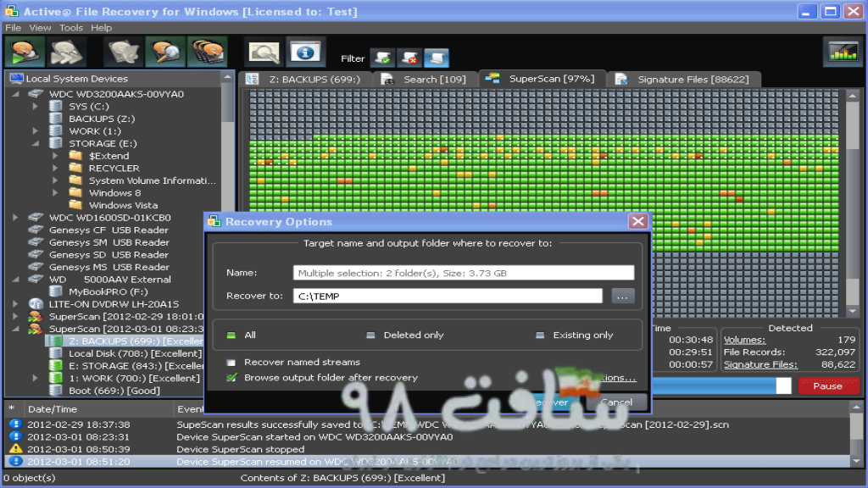Collapse the WDC WD3200AAKS-00VYA0 device node
The height and width of the screenshot is (488, 868).
(x=15, y=94)
